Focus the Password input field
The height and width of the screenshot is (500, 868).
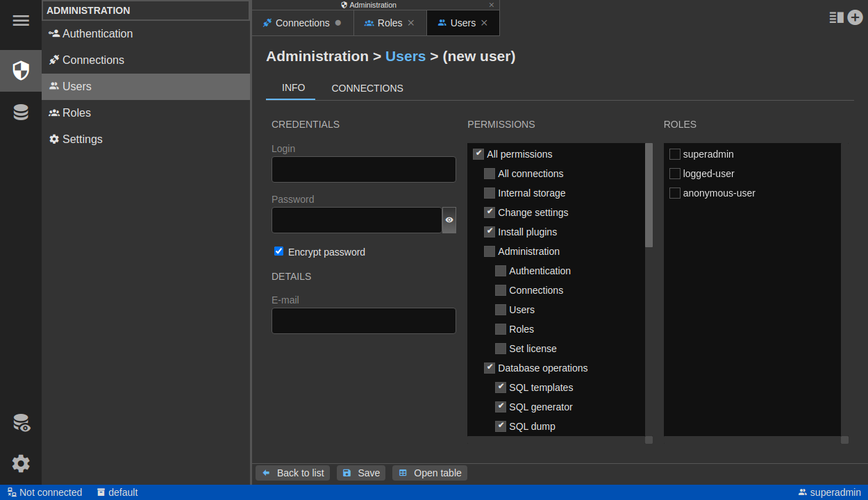[x=357, y=220]
